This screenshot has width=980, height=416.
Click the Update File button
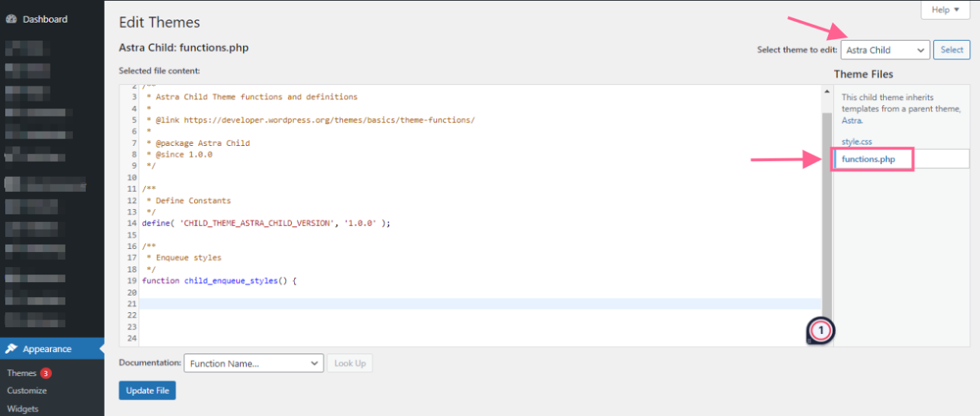(x=147, y=390)
